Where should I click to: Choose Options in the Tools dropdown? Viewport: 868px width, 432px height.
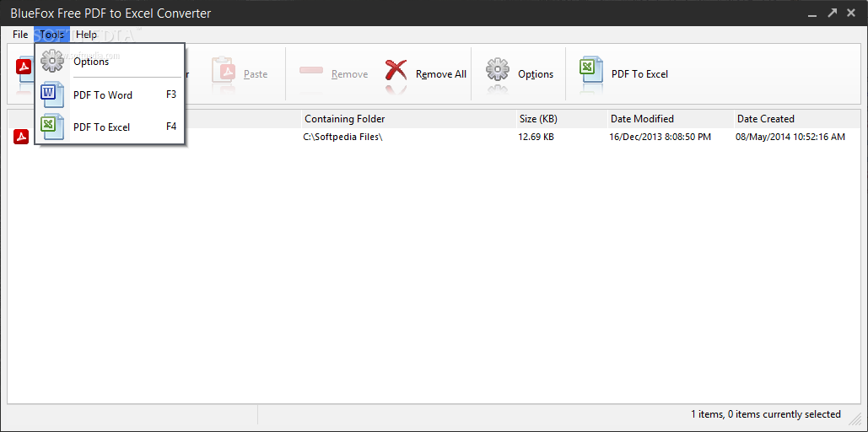tap(110, 61)
